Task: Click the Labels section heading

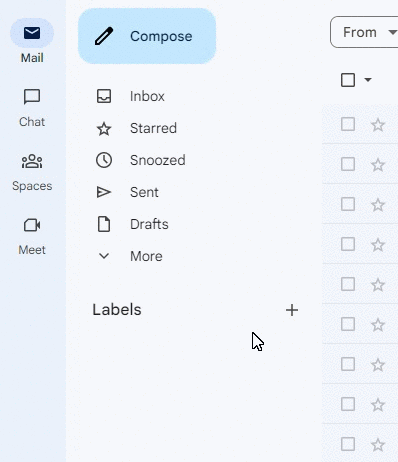Action: [117, 310]
